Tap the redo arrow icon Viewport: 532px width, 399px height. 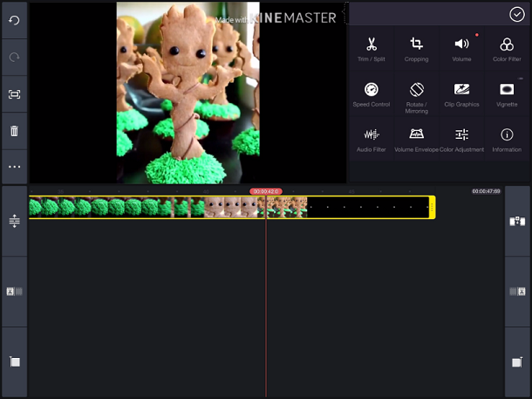[x=14, y=57]
